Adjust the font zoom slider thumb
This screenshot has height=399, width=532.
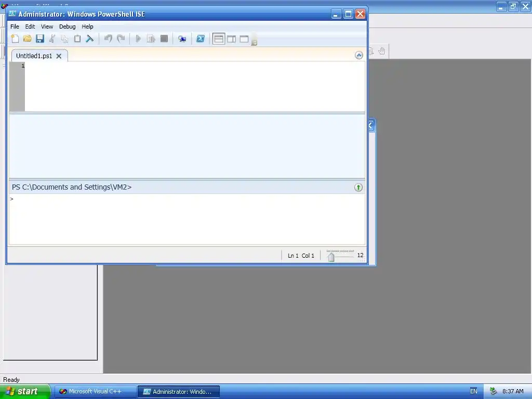[331, 257]
